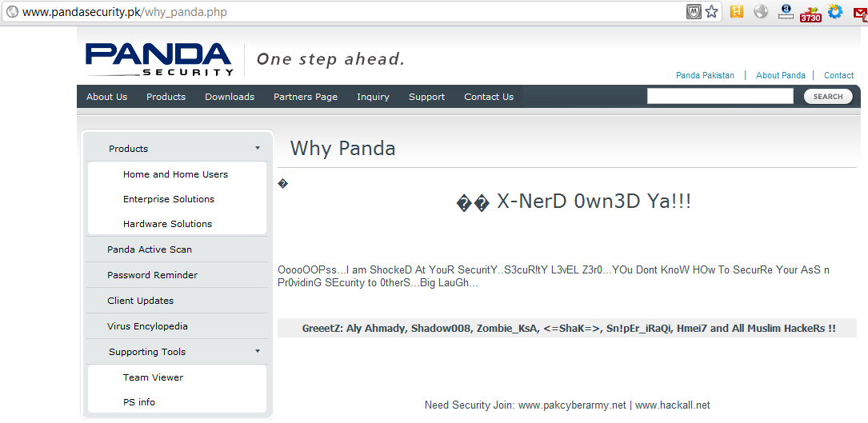Follow the About Panda top link
Image resolution: width=868 pixels, height=423 pixels.
click(x=781, y=75)
